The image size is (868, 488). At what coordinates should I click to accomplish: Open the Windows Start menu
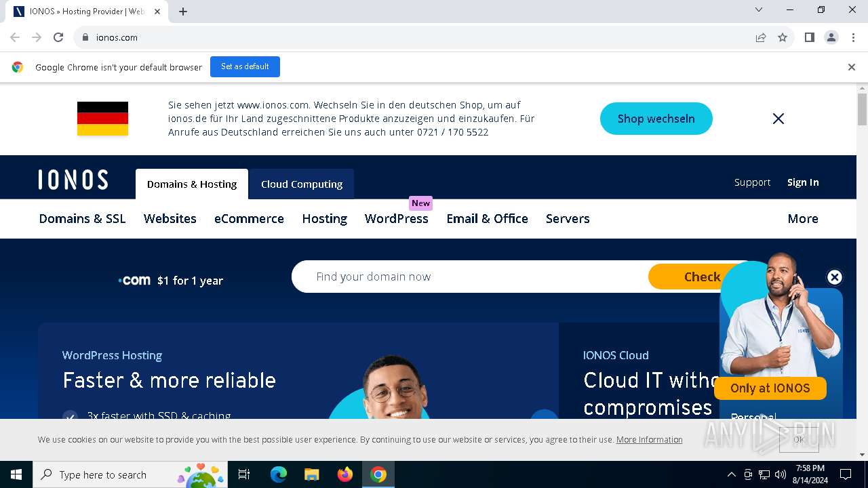[16, 475]
